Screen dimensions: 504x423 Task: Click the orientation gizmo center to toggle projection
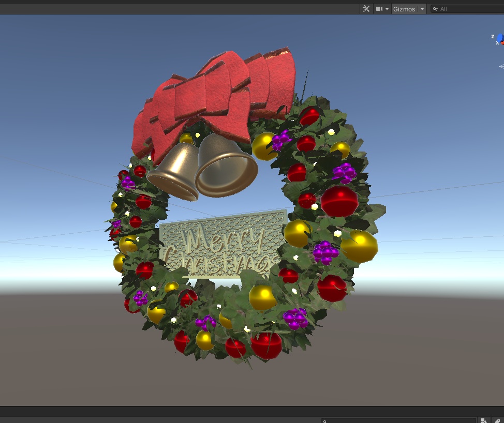[x=502, y=41]
